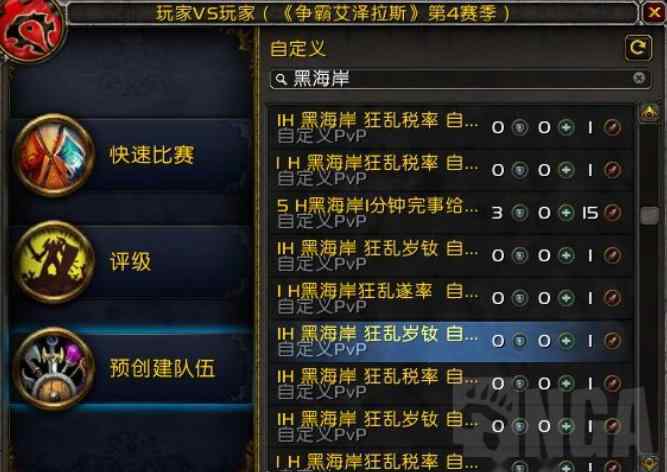The height and width of the screenshot is (472, 667).
Task: Click tank role icon on 5H黑海岸 row
Action: (x=519, y=212)
